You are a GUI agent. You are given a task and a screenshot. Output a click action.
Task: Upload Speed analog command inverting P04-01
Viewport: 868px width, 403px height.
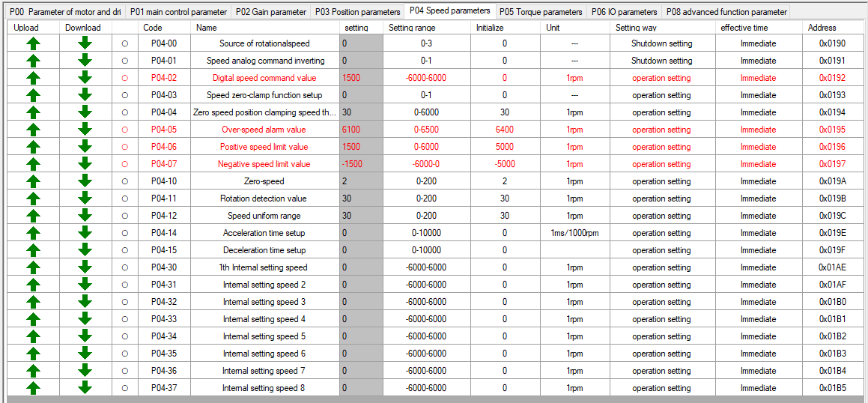(33, 61)
